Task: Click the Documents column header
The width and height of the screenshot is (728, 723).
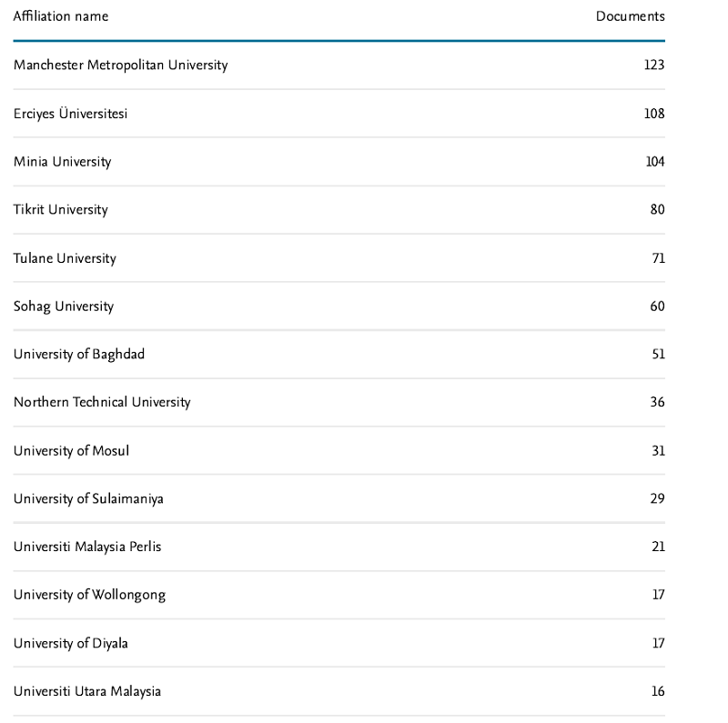Action: (630, 16)
